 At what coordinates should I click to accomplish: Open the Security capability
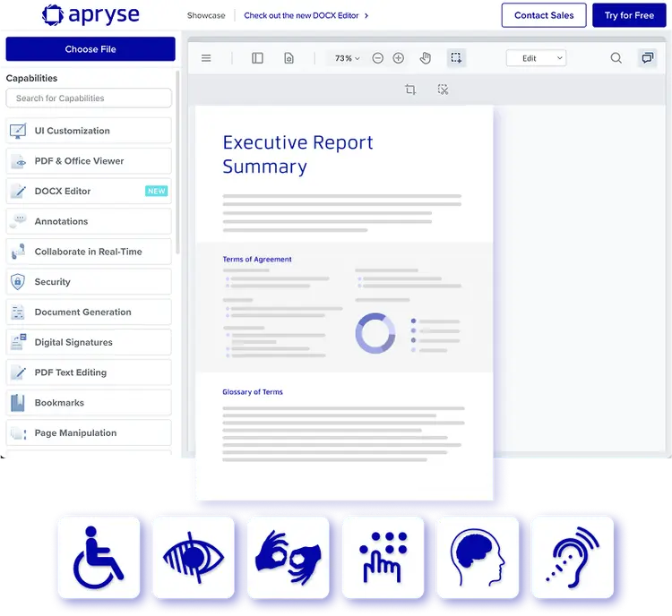89,282
